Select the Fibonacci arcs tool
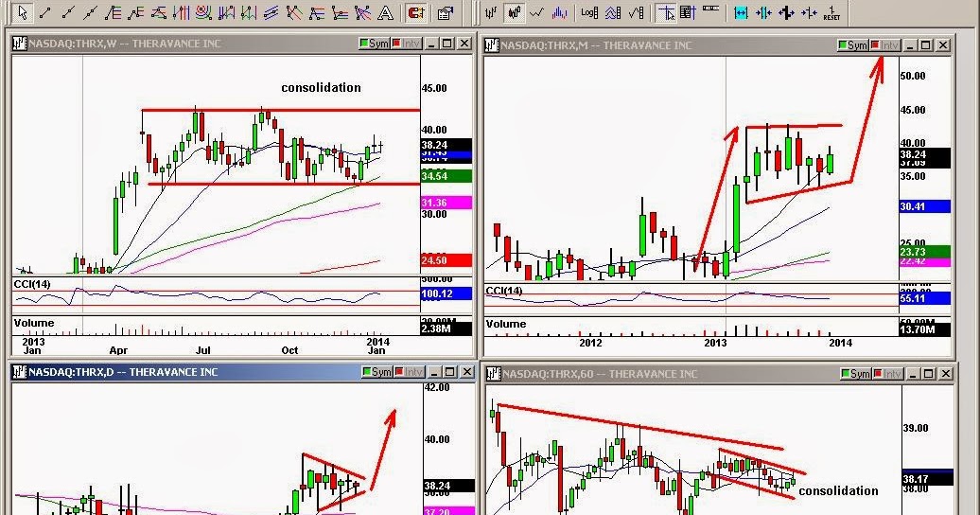 [203, 12]
